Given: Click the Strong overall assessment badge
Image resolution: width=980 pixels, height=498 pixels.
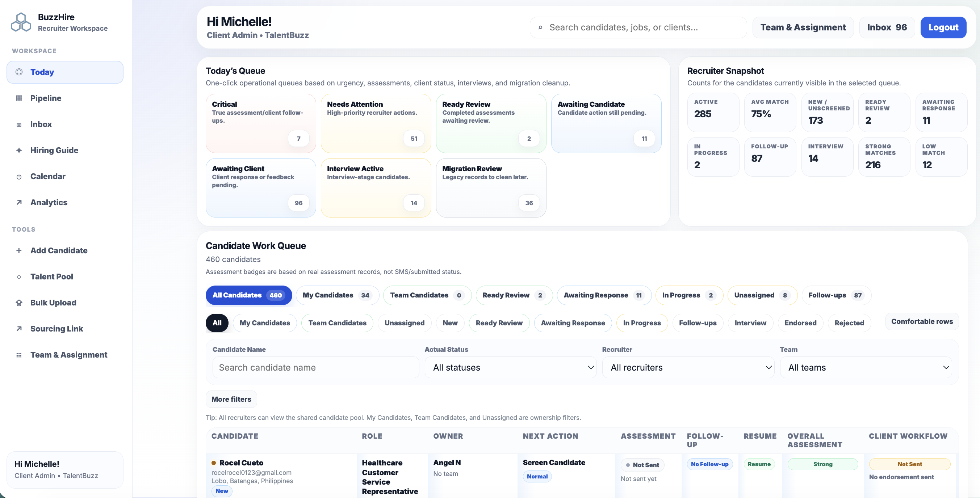Looking at the screenshot, I should (822, 464).
